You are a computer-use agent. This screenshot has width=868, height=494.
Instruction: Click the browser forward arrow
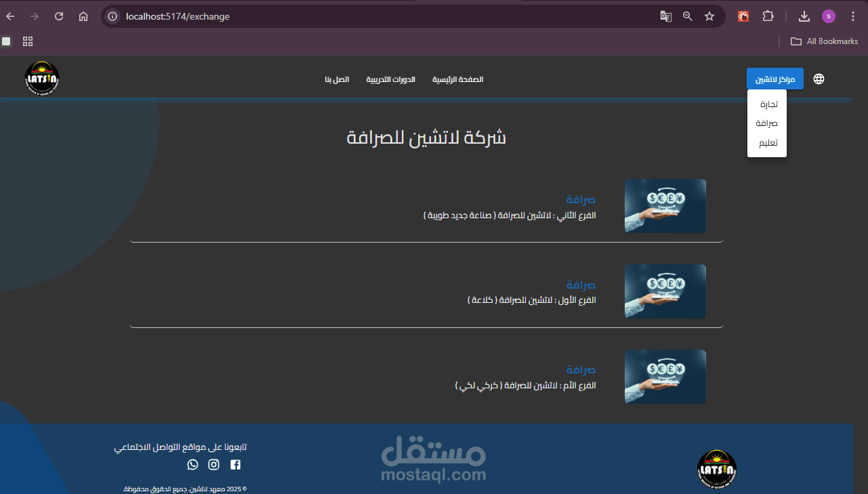pyautogui.click(x=35, y=16)
